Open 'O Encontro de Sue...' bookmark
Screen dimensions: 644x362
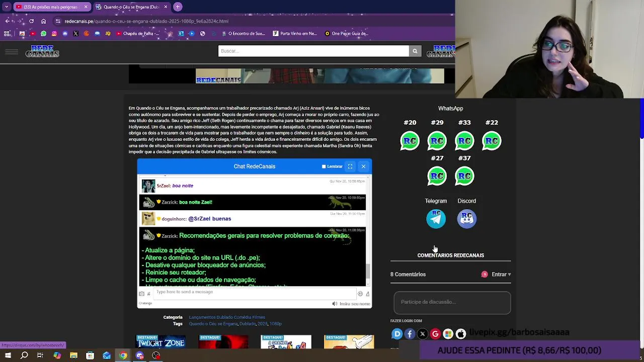click(243, 34)
